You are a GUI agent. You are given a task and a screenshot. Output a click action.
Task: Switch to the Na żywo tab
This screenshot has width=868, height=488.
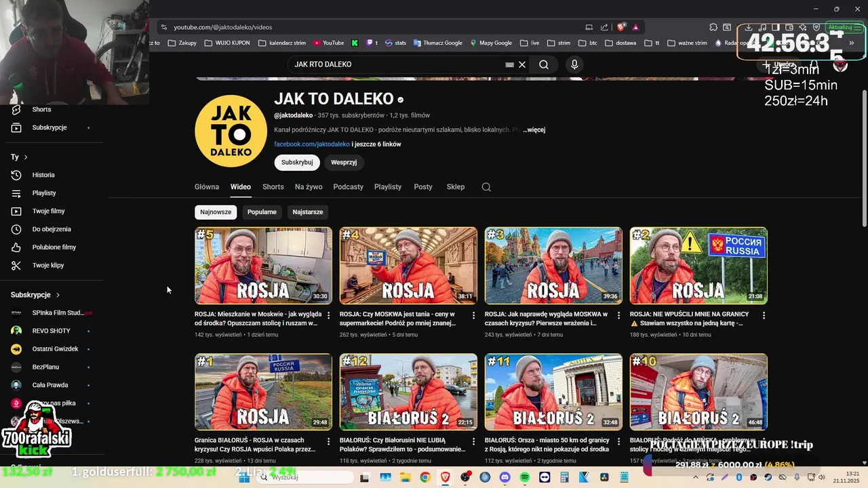tap(309, 187)
